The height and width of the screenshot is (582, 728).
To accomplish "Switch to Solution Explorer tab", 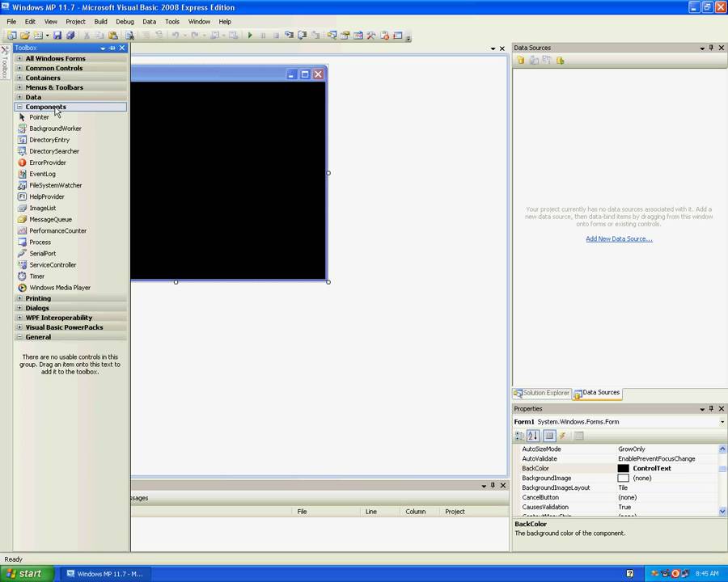I will point(541,393).
